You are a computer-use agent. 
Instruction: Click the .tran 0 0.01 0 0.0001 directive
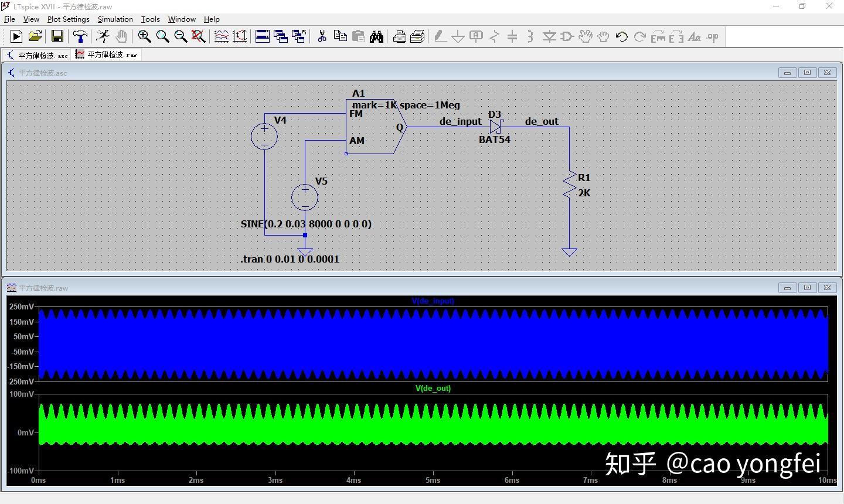[290, 259]
